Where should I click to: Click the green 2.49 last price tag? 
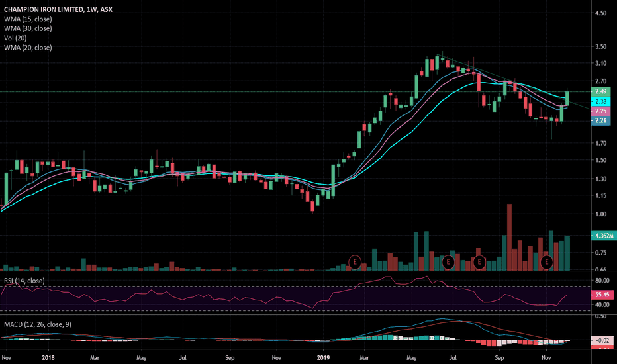click(x=601, y=92)
